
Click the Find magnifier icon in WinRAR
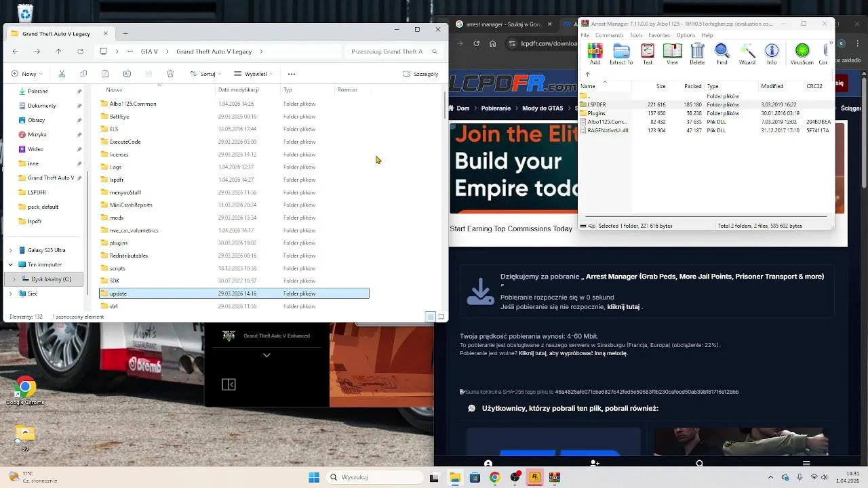722,51
